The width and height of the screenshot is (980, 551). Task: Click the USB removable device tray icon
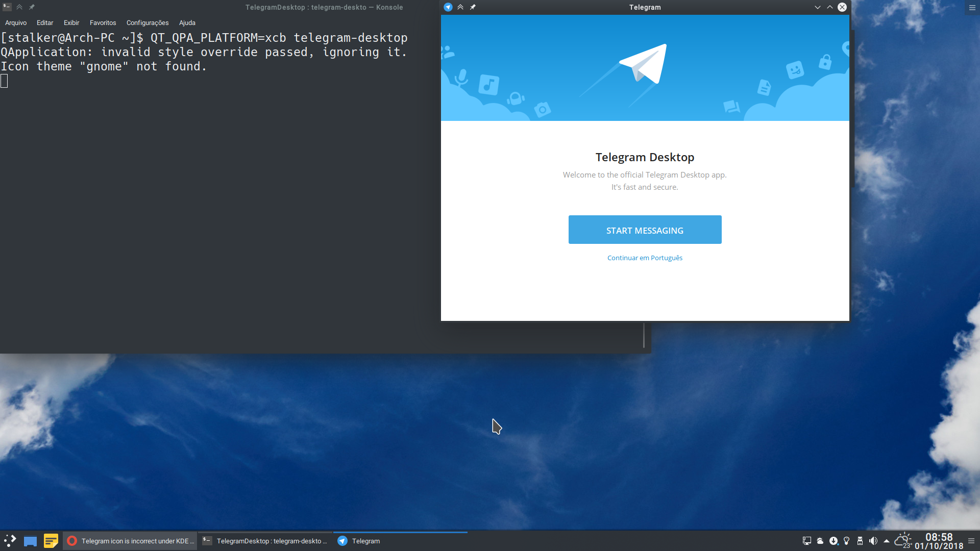click(861, 541)
